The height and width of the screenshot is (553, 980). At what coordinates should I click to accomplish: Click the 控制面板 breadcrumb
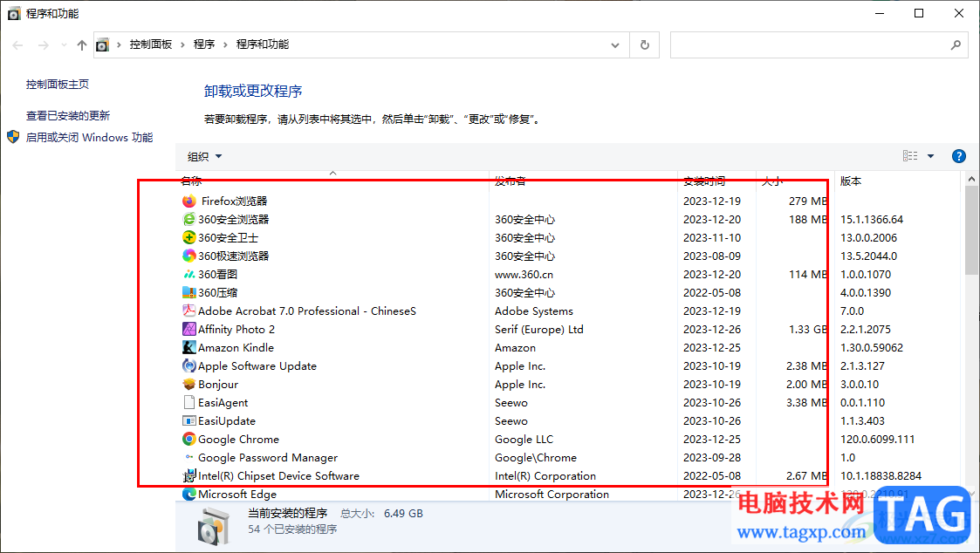[151, 44]
